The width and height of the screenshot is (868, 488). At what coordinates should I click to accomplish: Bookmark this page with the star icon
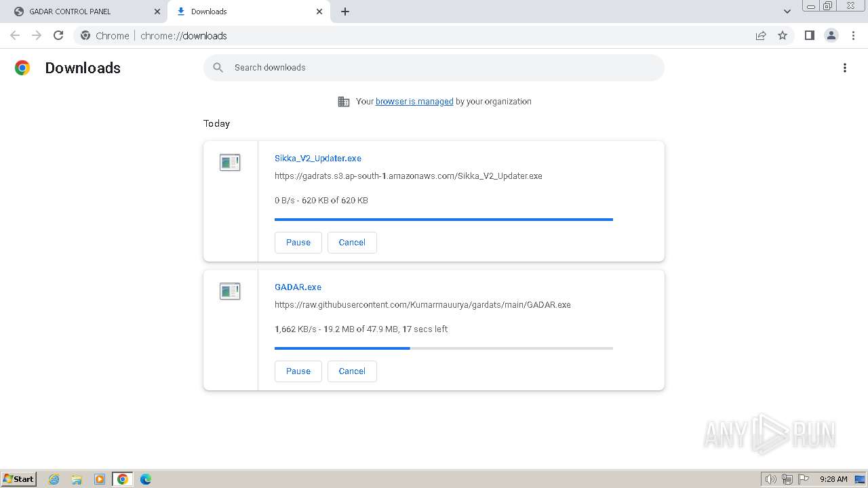click(783, 35)
